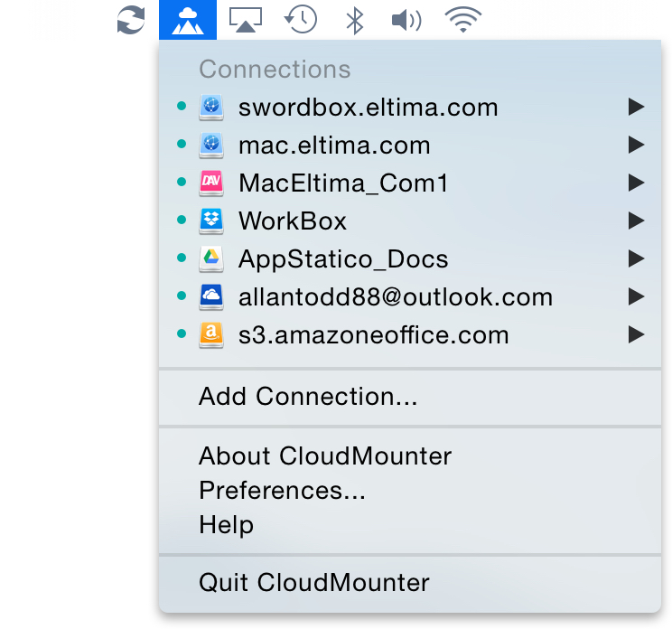Select the mac.eltima.com connection name

click(334, 146)
